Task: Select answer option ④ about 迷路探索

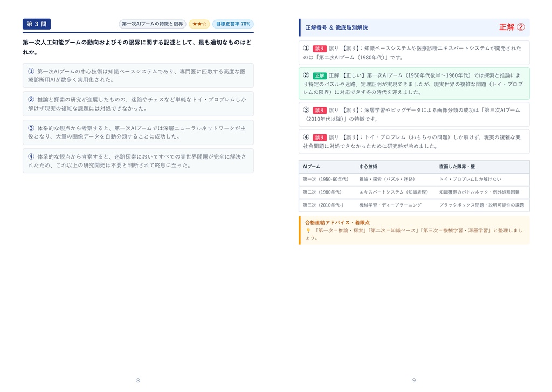Action: coord(138,161)
